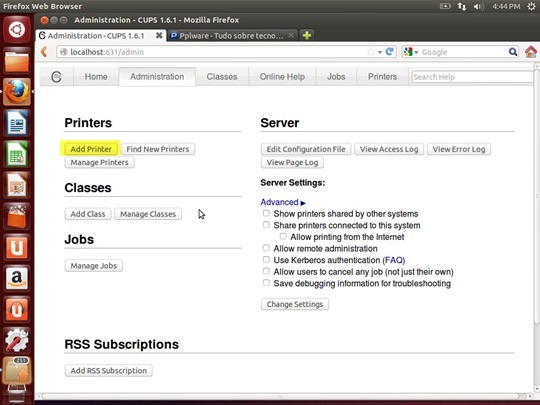Viewport: 540px width, 405px height.
Task: Enable Show printers shared by other systems
Action: [x=266, y=213]
